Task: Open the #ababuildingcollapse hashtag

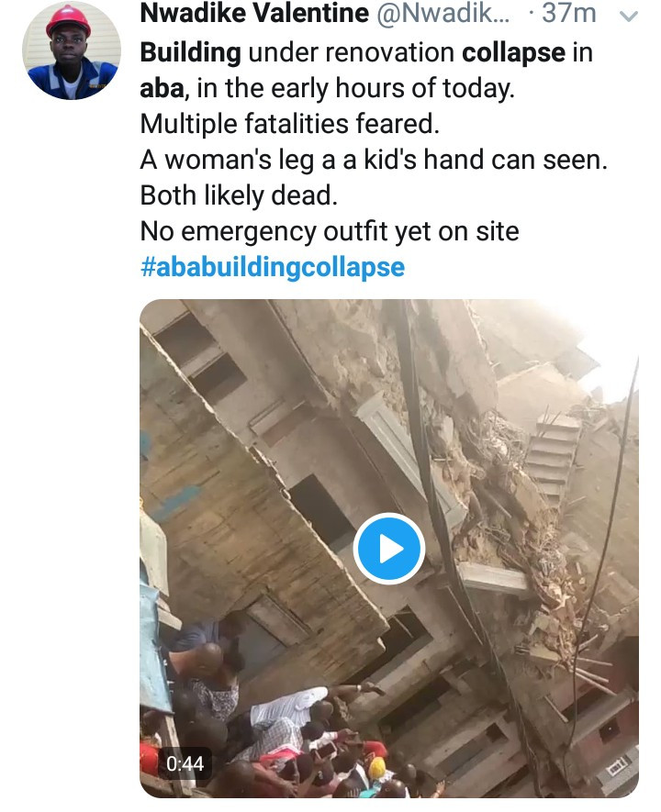Action: click(x=272, y=267)
